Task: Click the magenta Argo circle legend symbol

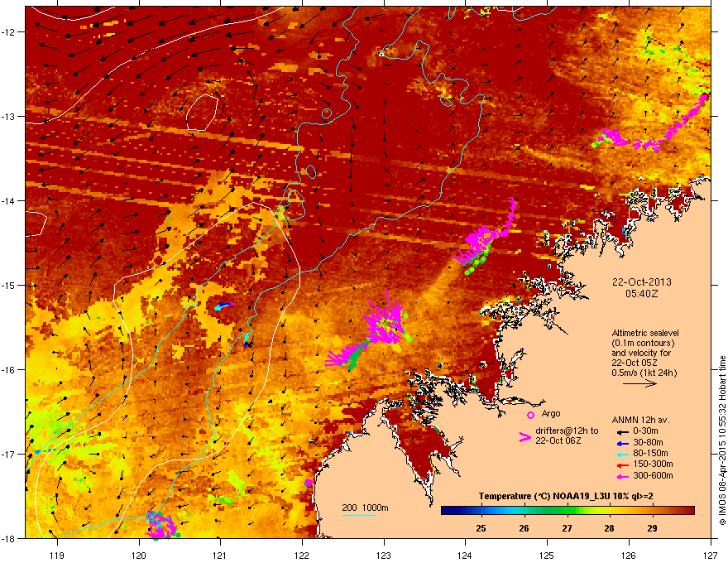Action: (530, 415)
